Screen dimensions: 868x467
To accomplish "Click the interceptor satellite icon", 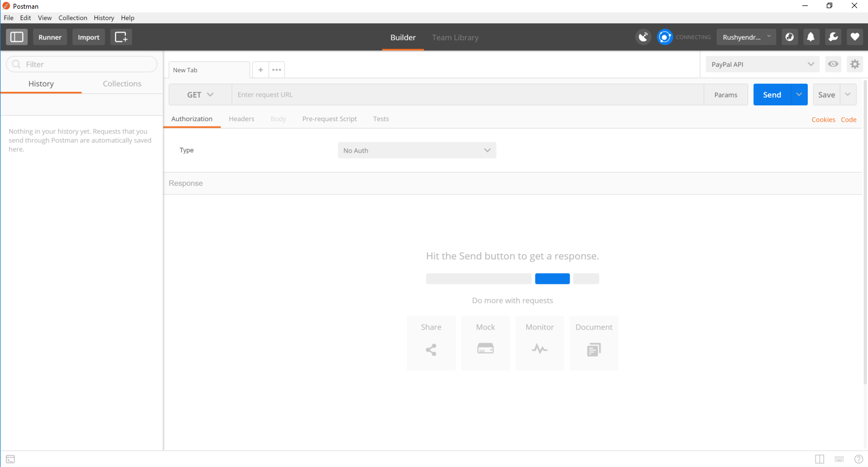I will click(643, 37).
